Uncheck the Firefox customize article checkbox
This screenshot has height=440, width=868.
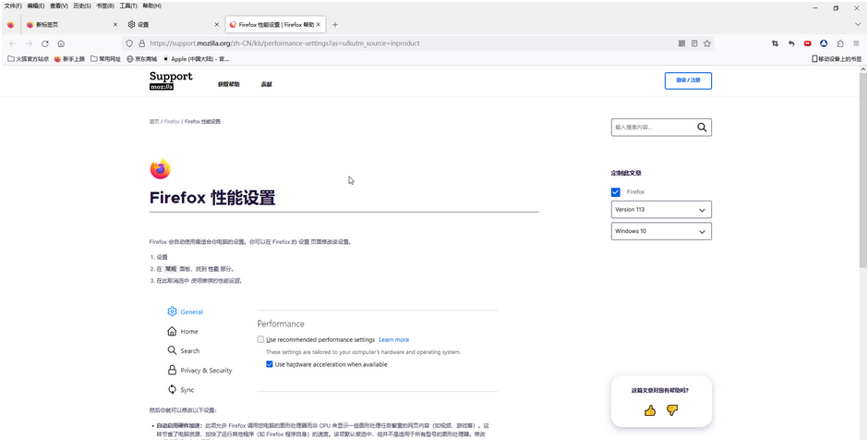point(616,192)
